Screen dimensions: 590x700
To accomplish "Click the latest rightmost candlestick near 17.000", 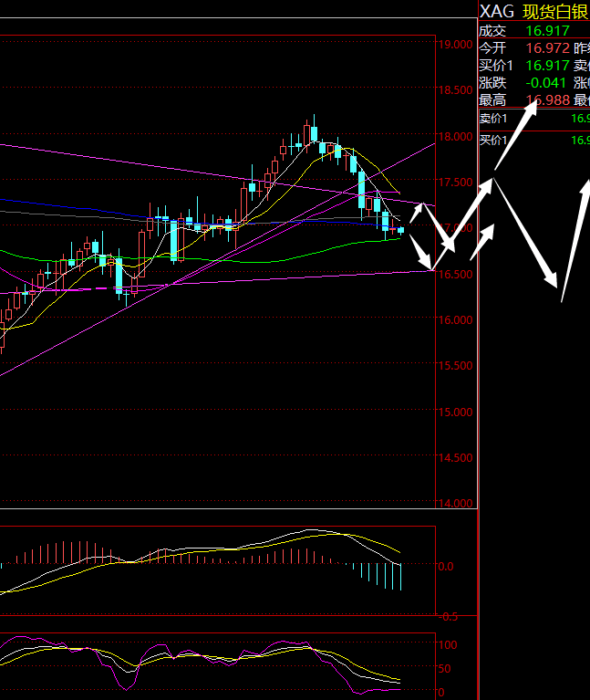I will 401,230.
